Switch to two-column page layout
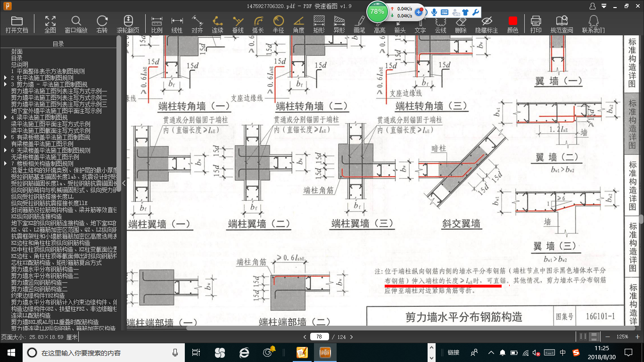Viewport: 644px width, 362px height. (584, 337)
